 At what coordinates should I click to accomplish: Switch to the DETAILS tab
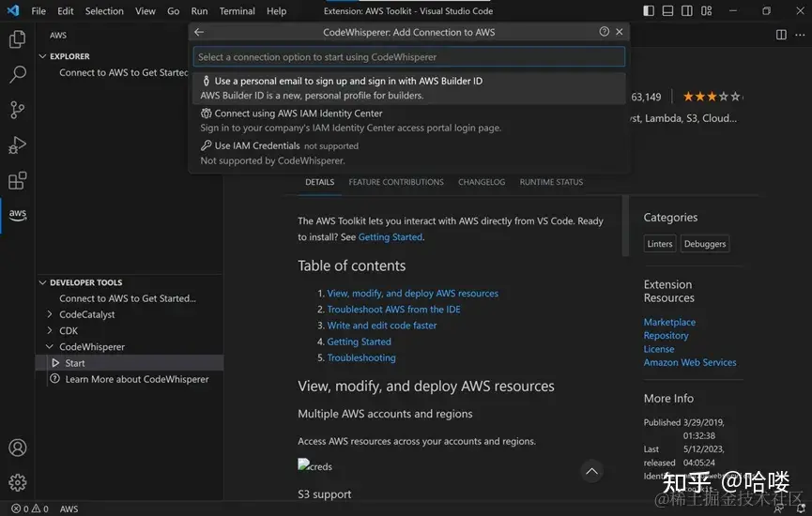pyautogui.click(x=319, y=182)
